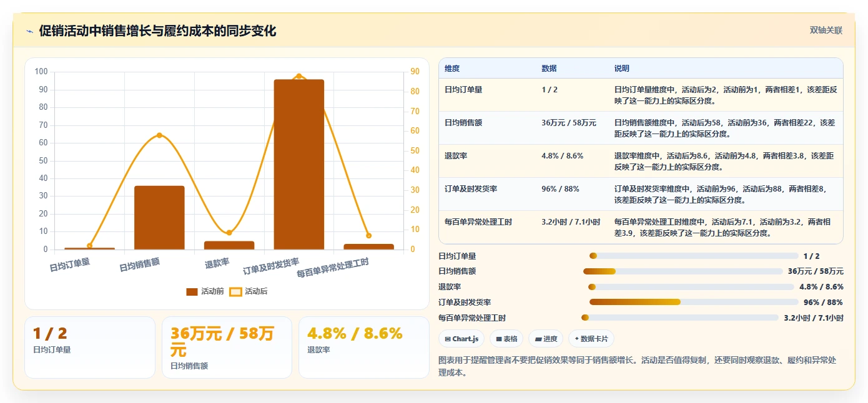Click the 每百单异常处理工时 bar in the chart
The image size is (868, 403).
368,246
